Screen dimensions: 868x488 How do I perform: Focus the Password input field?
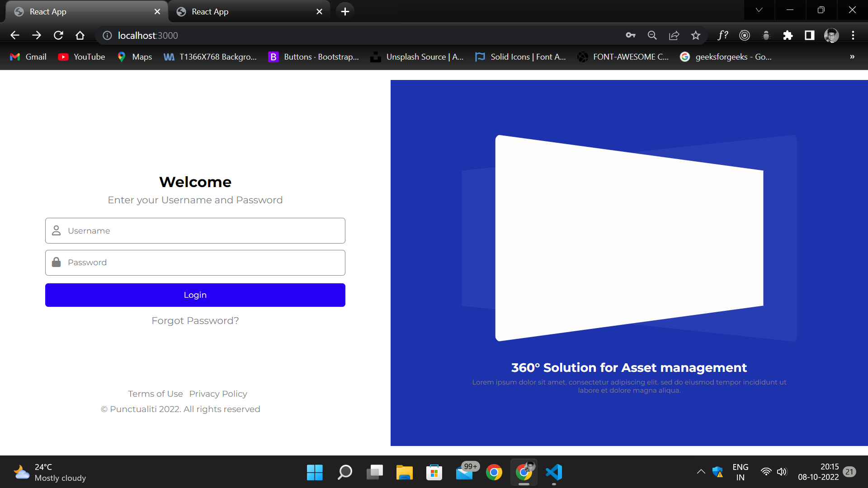coord(195,263)
